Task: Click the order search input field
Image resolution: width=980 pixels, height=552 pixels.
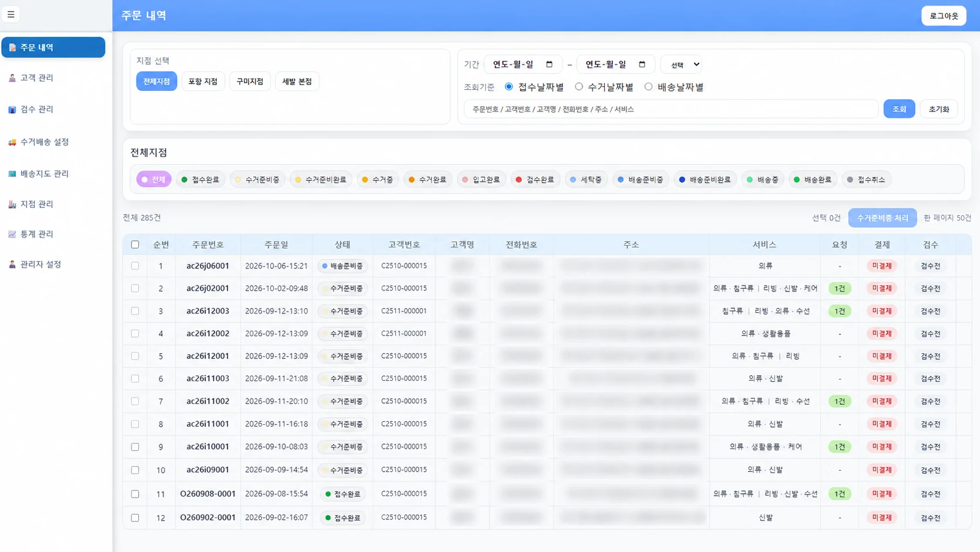Action: [x=671, y=109]
